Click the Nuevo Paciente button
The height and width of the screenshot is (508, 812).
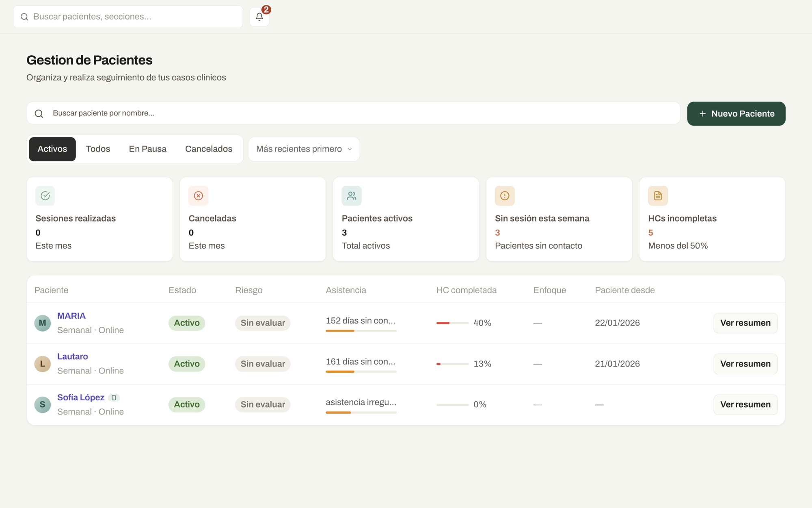(736, 114)
